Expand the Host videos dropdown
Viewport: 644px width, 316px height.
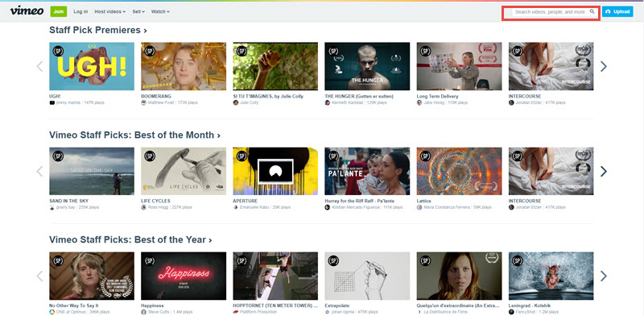pos(110,11)
